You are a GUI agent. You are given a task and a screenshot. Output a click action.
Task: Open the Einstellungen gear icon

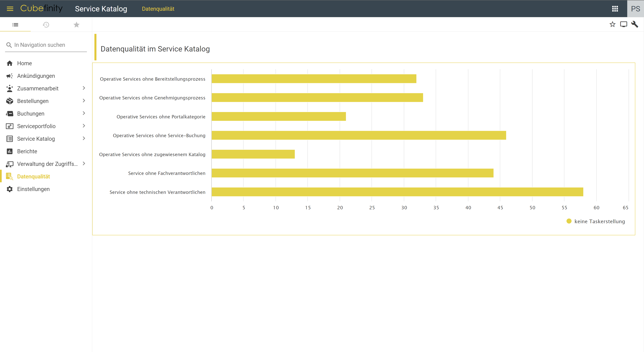(x=10, y=189)
